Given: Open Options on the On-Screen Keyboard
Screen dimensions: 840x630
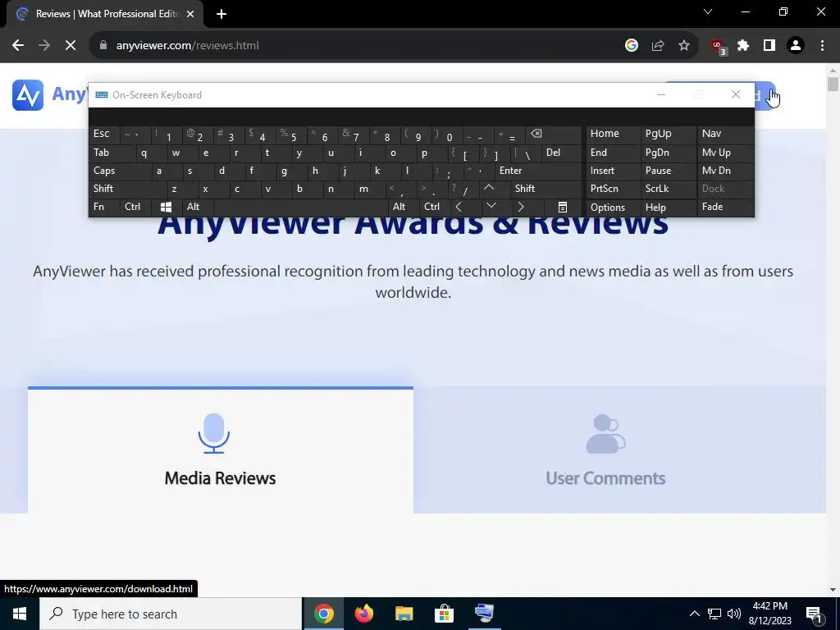Looking at the screenshot, I should [x=614, y=208].
